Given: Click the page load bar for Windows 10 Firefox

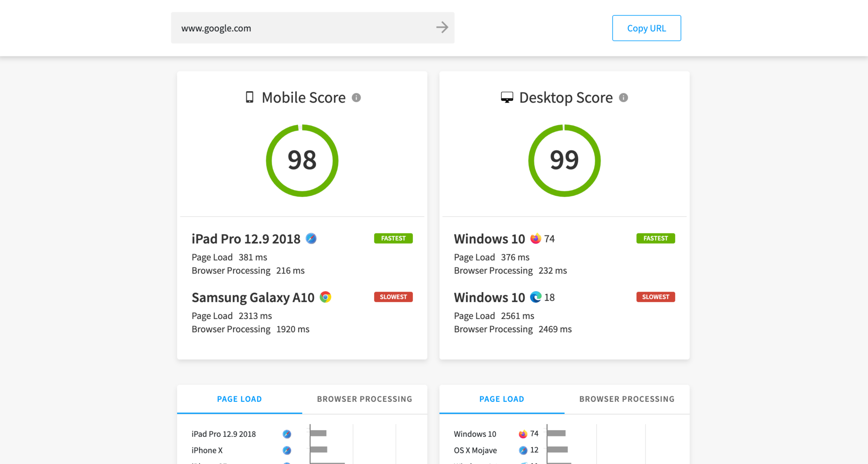Looking at the screenshot, I should (x=555, y=433).
